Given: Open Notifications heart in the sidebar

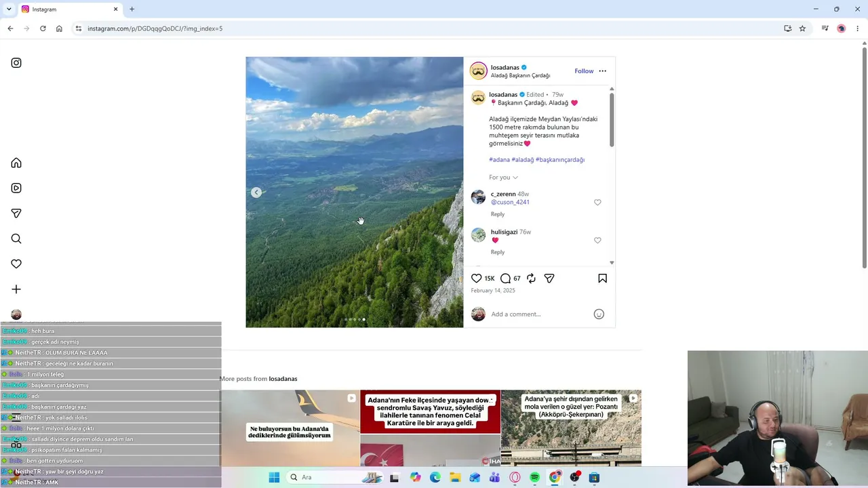Looking at the screenshot, I should pos(16,264).
